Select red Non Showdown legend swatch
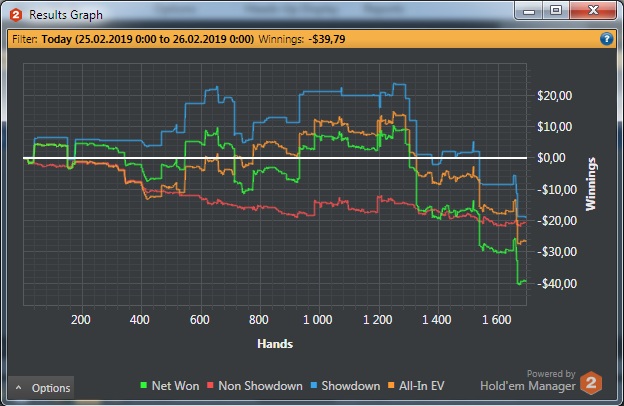This screenshot has height=406, width=624. tap(211, 385)
